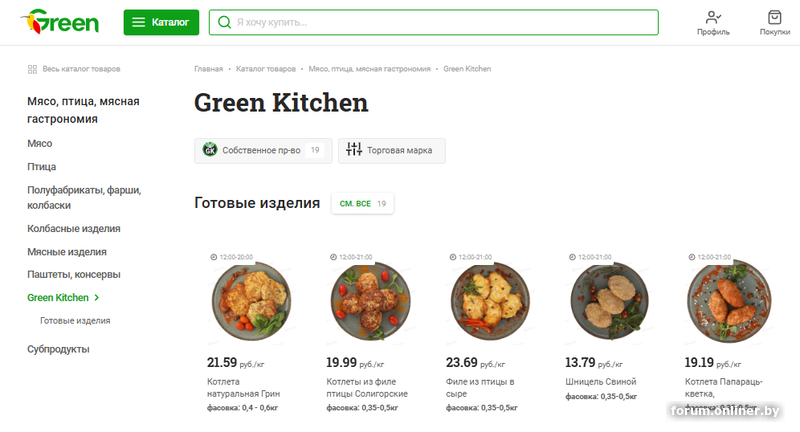The height and width of the screenshot is (432, 800).
Task: Click the clock icon above 'Котлета натуральная Грин'
Action: coord(214,257)
